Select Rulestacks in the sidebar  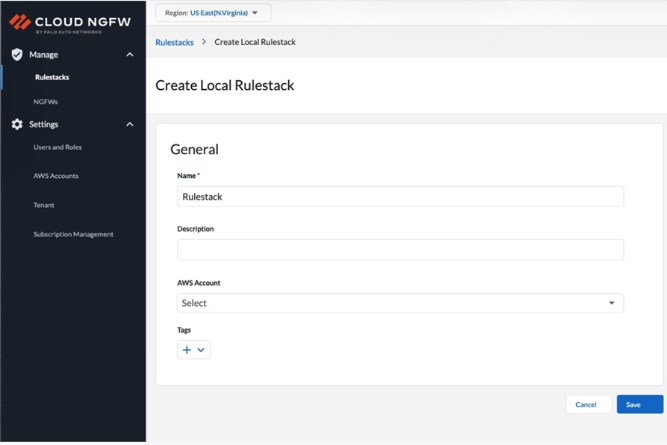pyautogui.click(x=52, y=77)
